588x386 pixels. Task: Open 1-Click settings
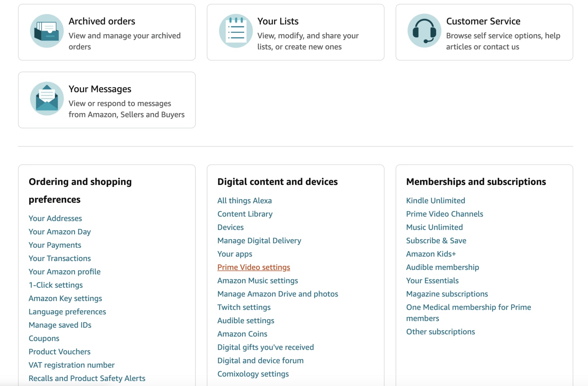pyautogui.click(x=56, y=285)
